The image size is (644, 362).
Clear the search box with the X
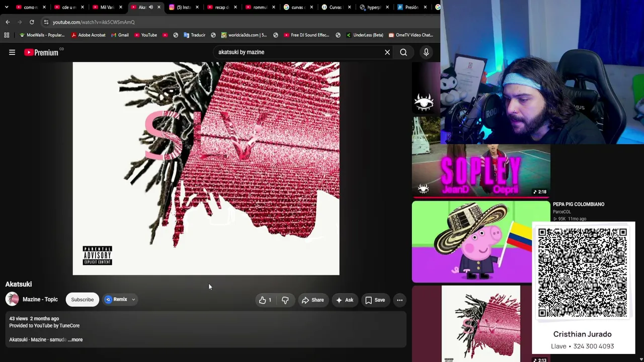[x=387, y=52]
